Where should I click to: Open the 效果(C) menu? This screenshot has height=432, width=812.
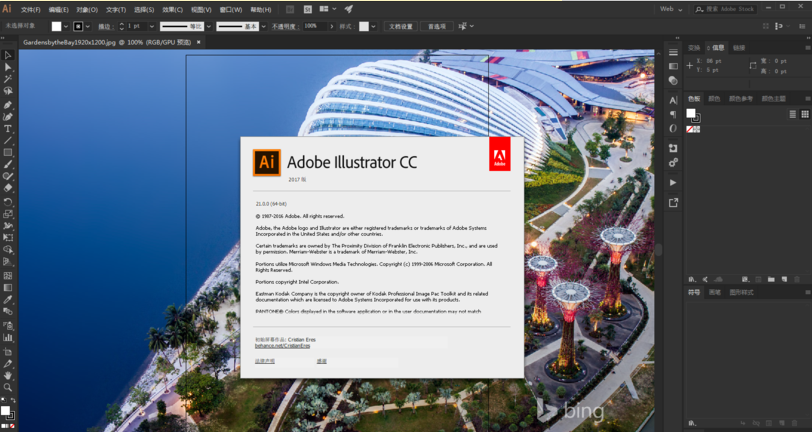(172, 10)
